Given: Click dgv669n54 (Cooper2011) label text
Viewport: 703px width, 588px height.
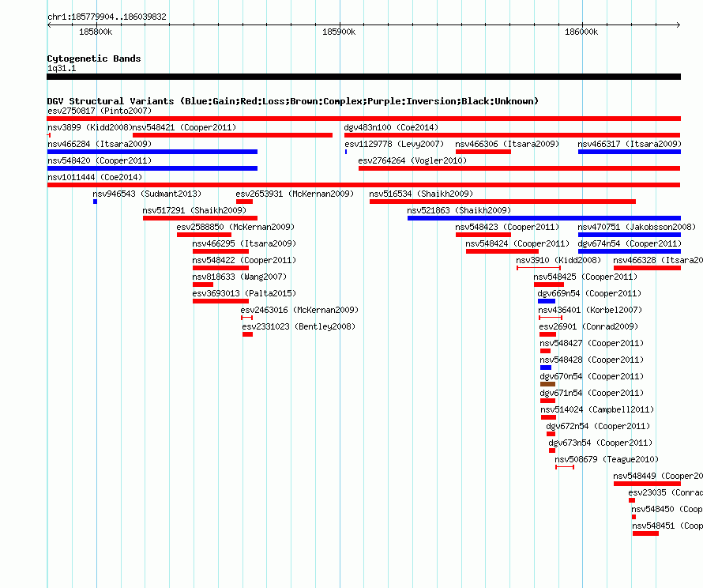Looking at the screenshot, I should [x=589, y=293].
